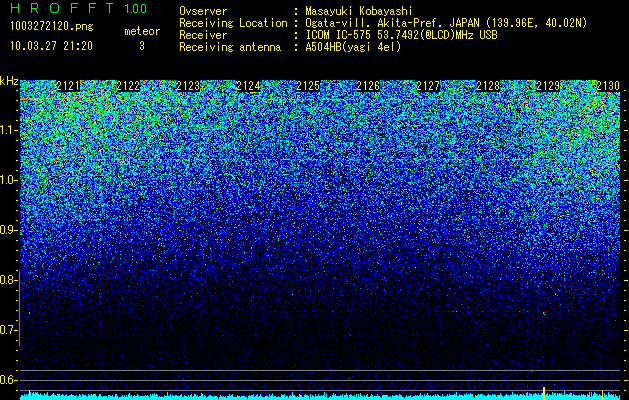Click the 0.8 frequency axis label
629x400 pixels.
tap(8, 280)
